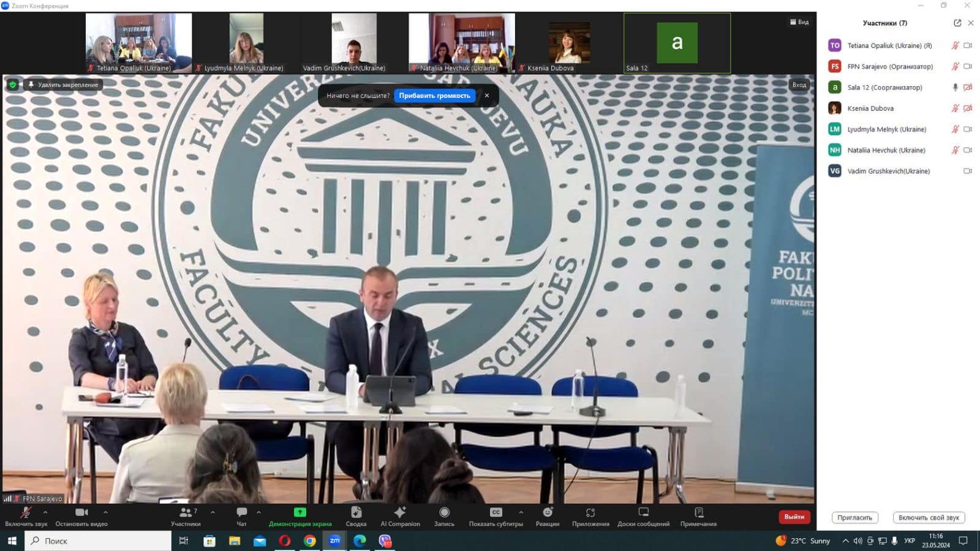980x551 pixels.
Task: Click Kseniia Dubova disabled camera icon
Action: [968, 108]
